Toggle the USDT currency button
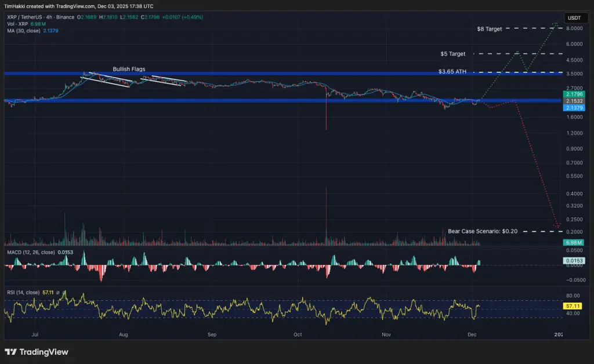 point(575,18)
